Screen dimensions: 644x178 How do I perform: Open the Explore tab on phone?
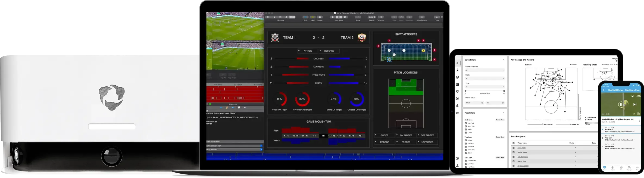tap(613, 168)
